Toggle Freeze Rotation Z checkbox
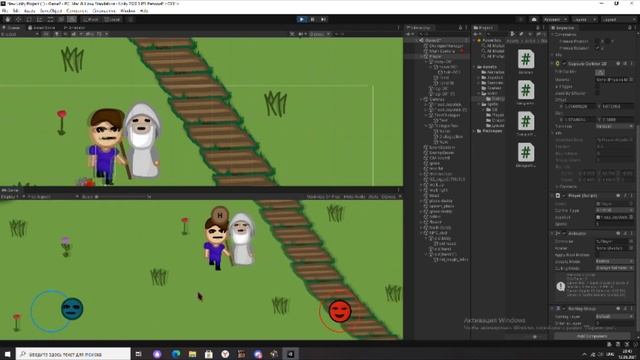640x360 pixels. click(x=598, y=48)
